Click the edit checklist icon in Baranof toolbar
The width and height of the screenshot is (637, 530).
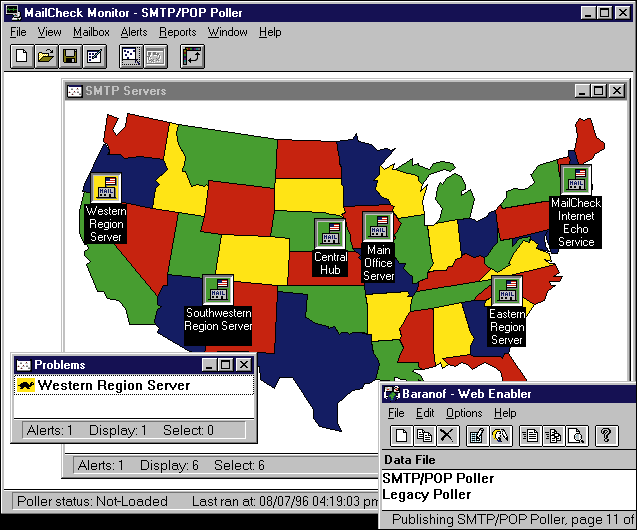pyautogui.click(x=477, y=436)
